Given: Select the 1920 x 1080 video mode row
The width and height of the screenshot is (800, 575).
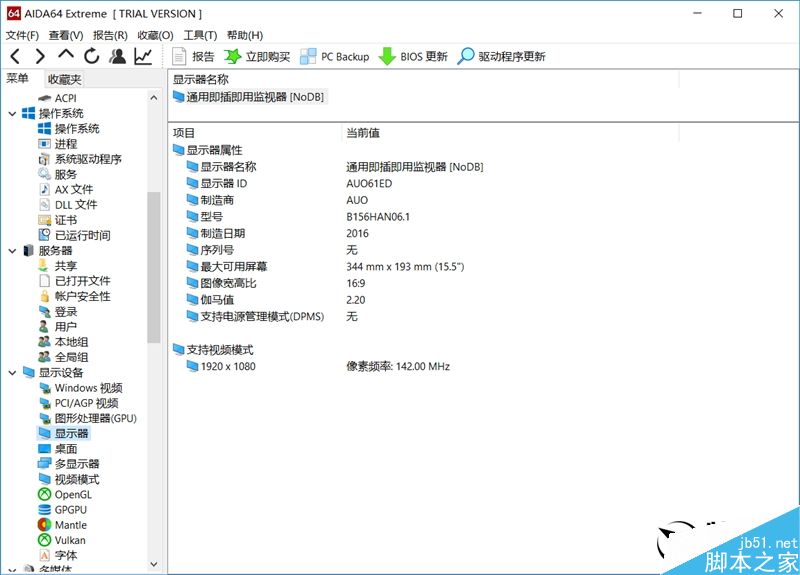Looking at the screenshot, I should click(318, 366).
